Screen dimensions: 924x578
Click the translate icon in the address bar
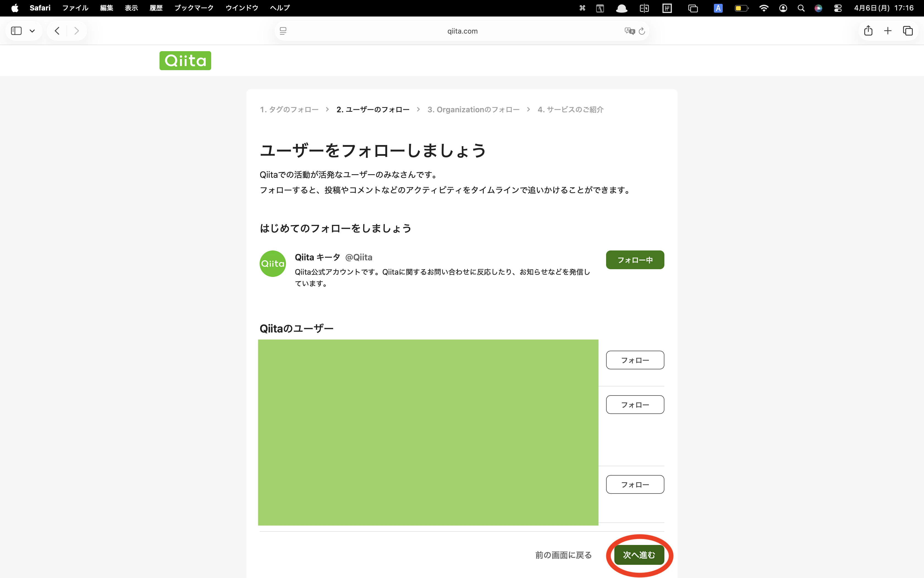tap(629, 31)
